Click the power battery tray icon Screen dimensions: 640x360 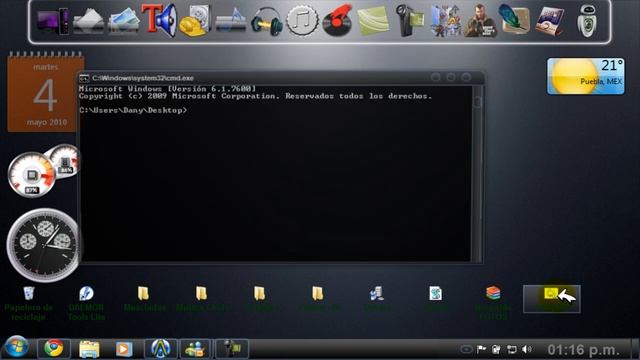click(x=496, y=349)
